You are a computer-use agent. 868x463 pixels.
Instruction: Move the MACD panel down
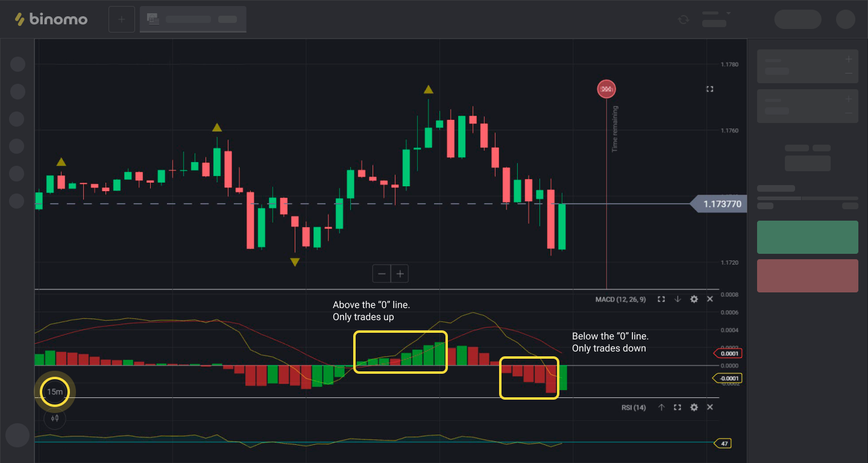(678, 299)
